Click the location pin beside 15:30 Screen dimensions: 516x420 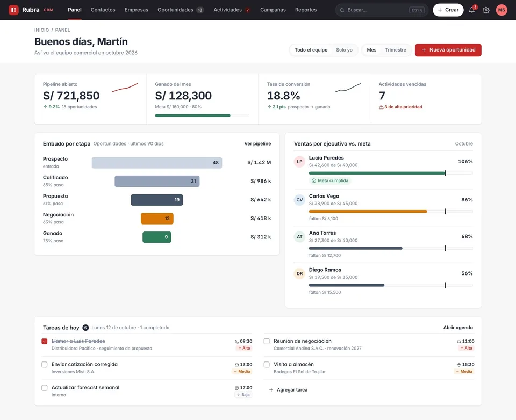(458, 365)
